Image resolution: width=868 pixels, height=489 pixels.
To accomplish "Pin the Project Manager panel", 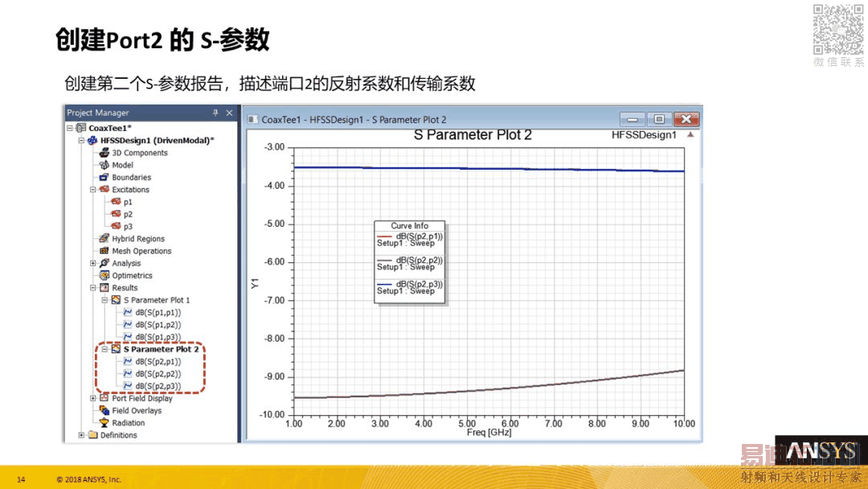I will click(x=215, y=113).
